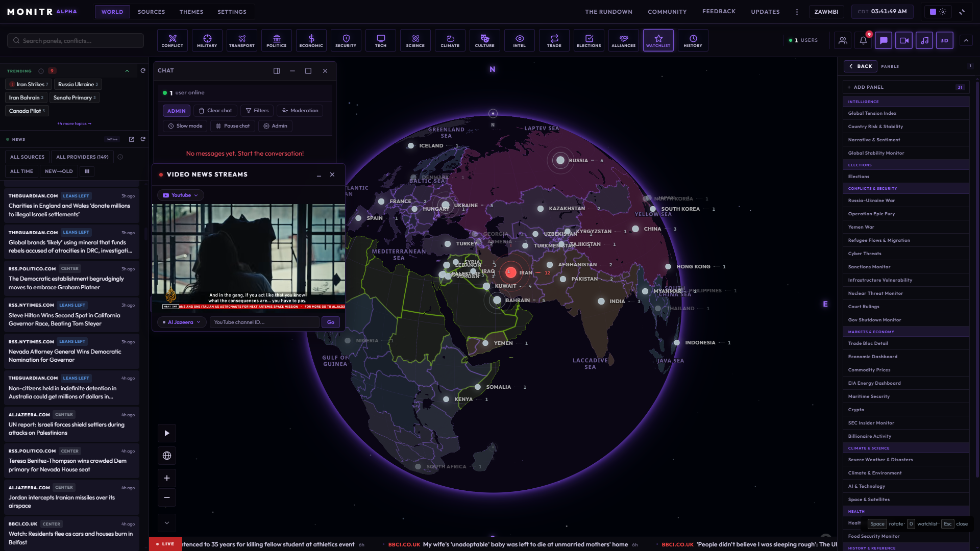Viewport: 980px width, 551px height.
Task: Expand the map controls chevron
Action: [167, 523]
